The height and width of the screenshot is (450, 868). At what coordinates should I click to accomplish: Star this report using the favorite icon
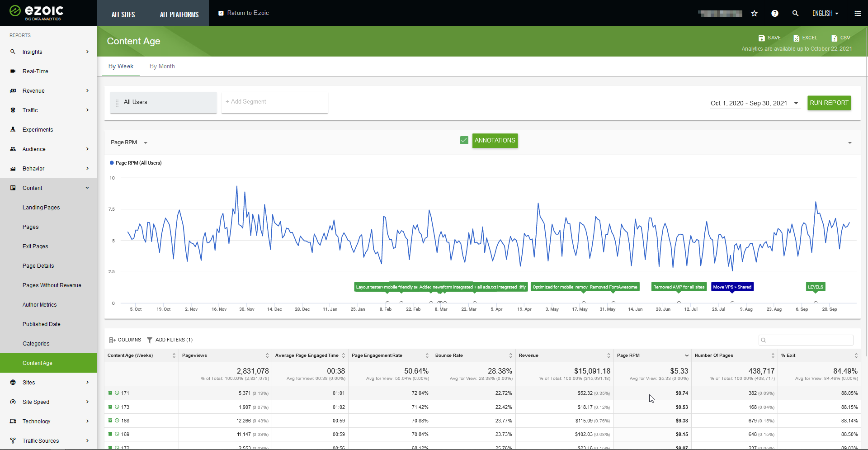[x=754, y=13]
